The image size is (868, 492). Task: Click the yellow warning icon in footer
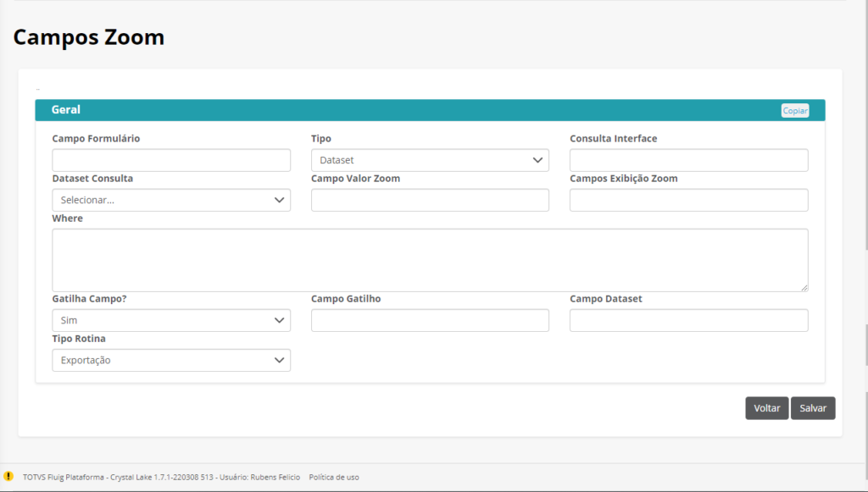click(x=8, y=476)
